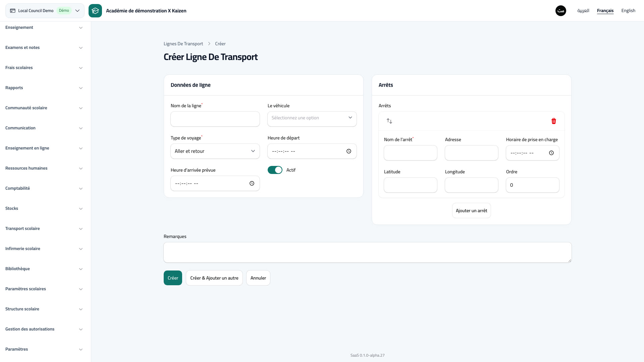Viewport: 644px width, 362px height.
Task: Click the green Créer button
Action: (173, 278)
